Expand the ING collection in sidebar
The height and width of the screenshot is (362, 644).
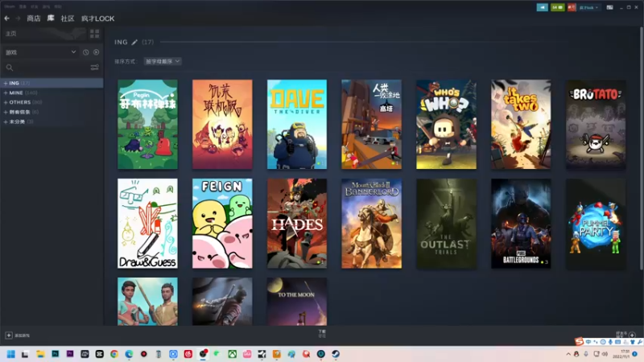[6, 83]
